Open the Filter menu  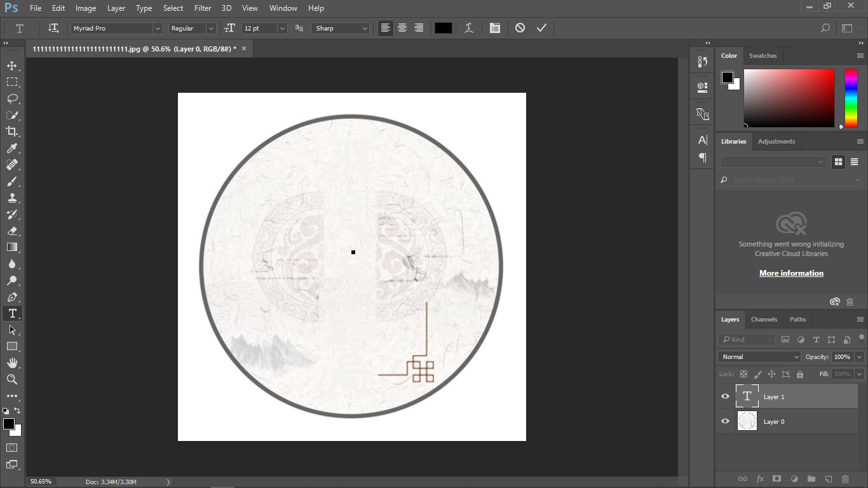[202, 8]
